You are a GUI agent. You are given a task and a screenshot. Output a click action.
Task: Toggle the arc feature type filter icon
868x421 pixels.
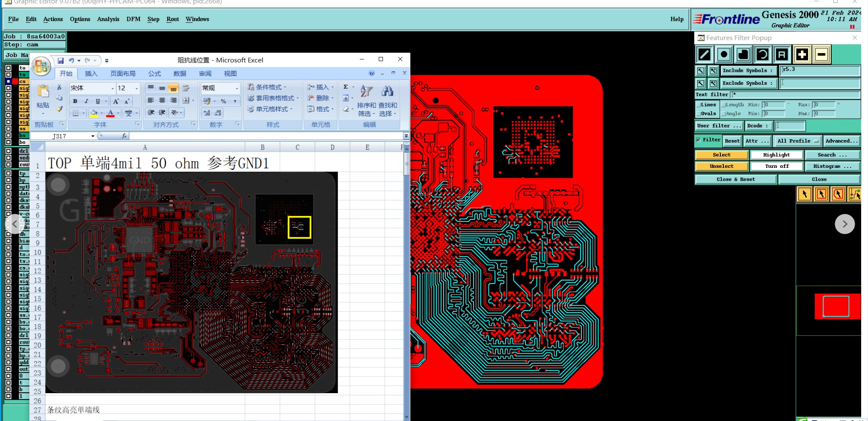(x=762, y=54)
